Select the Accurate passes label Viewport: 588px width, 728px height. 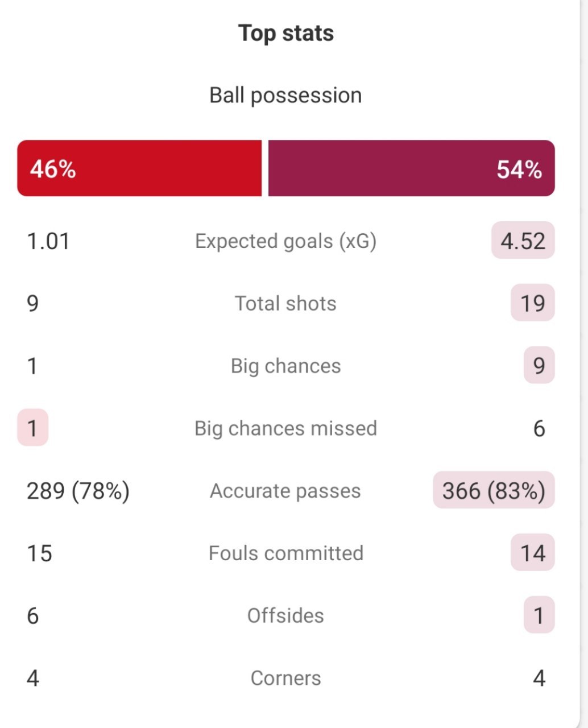[285, 491]
